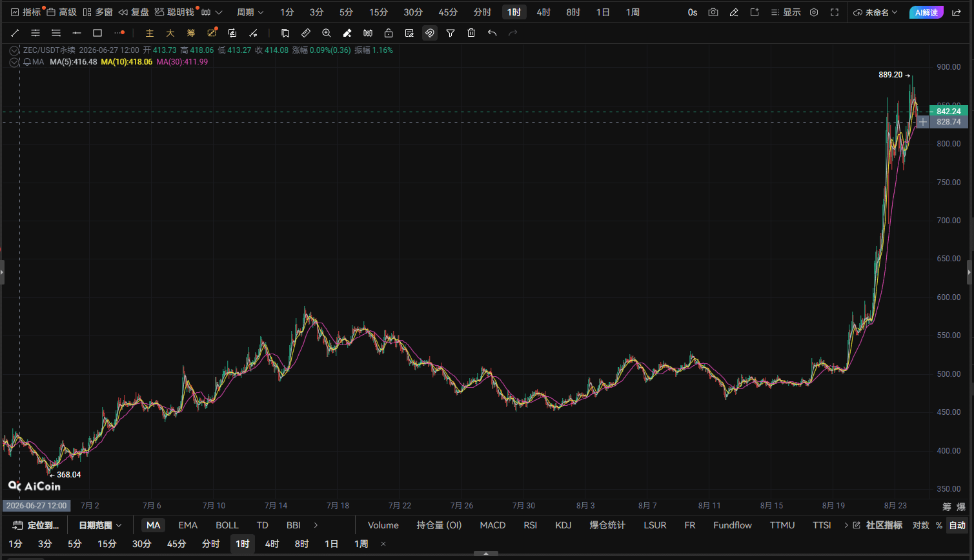Click the 0s countdown indicator
Screen dimensions: 974x560
click(x=693, y=12)
